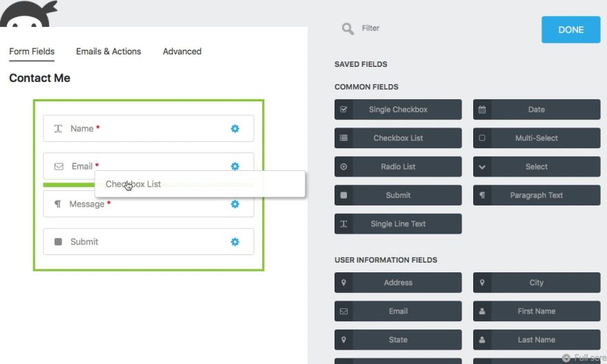The height and width of the screenshot is (364, 607).
Task: Switch to the Form Fields tab
Action: point(32,52)
